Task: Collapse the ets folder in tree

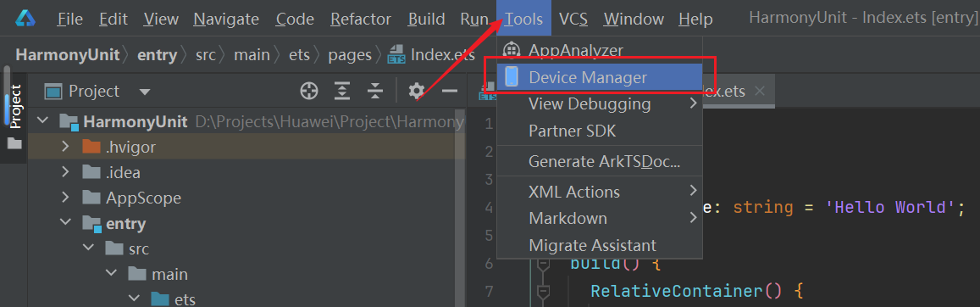Action: tap(135, 299)
